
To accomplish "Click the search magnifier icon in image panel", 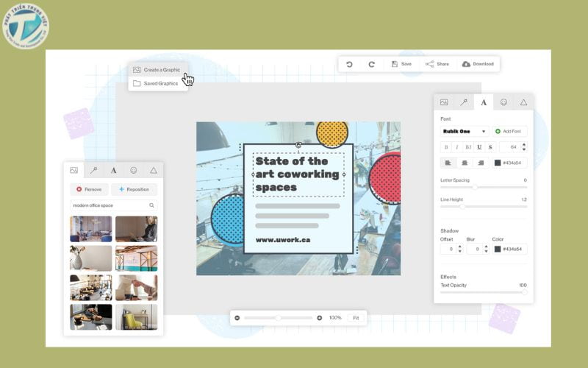I will tap(152, 205).
